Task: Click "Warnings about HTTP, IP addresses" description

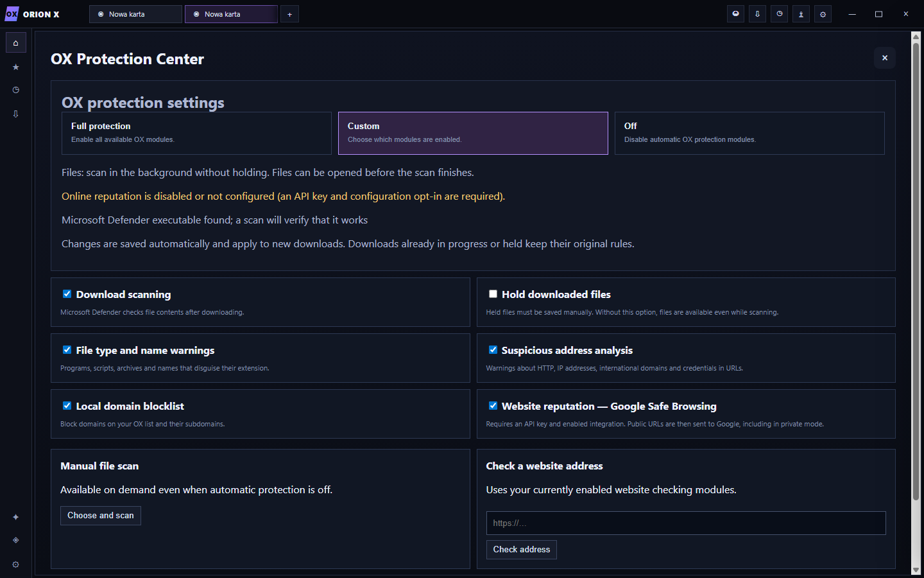Action: tap(615, 369)
